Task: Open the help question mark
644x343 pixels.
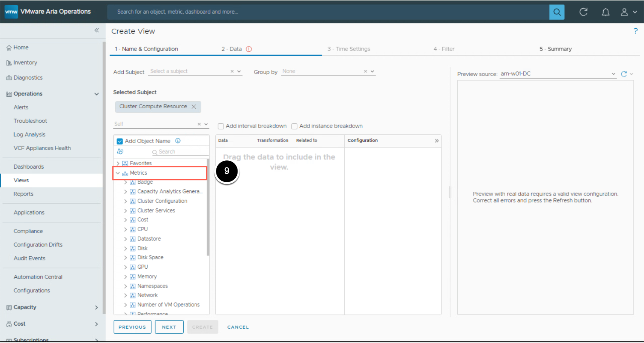Action: pos(635,31)
